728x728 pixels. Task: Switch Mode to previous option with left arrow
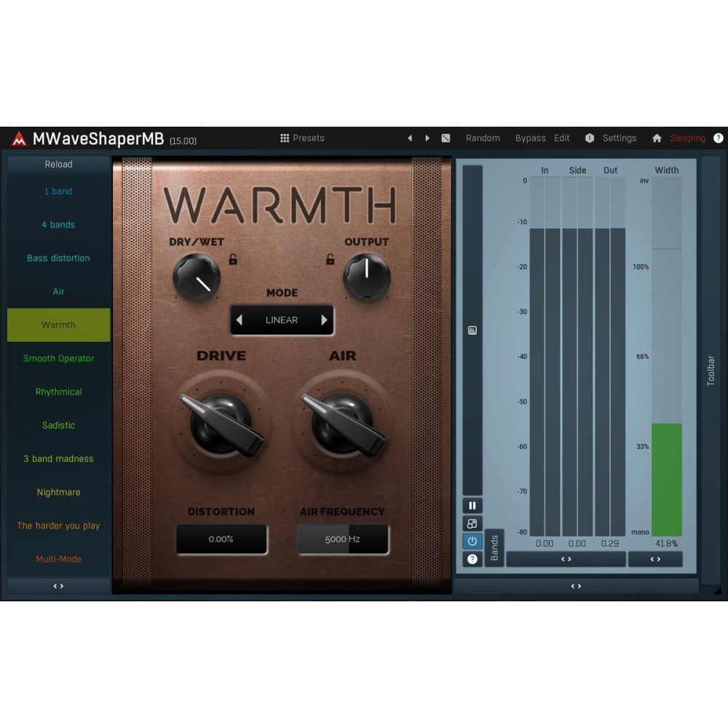click(240, 320)
